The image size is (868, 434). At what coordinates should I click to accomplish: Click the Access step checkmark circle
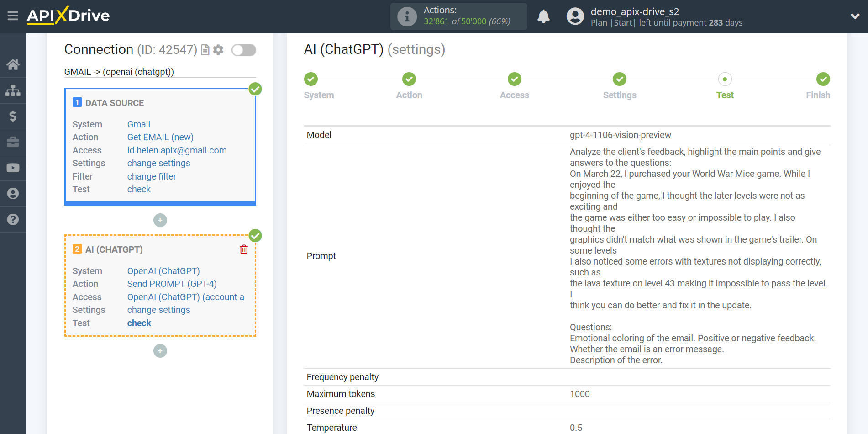(x=515, y=79)
